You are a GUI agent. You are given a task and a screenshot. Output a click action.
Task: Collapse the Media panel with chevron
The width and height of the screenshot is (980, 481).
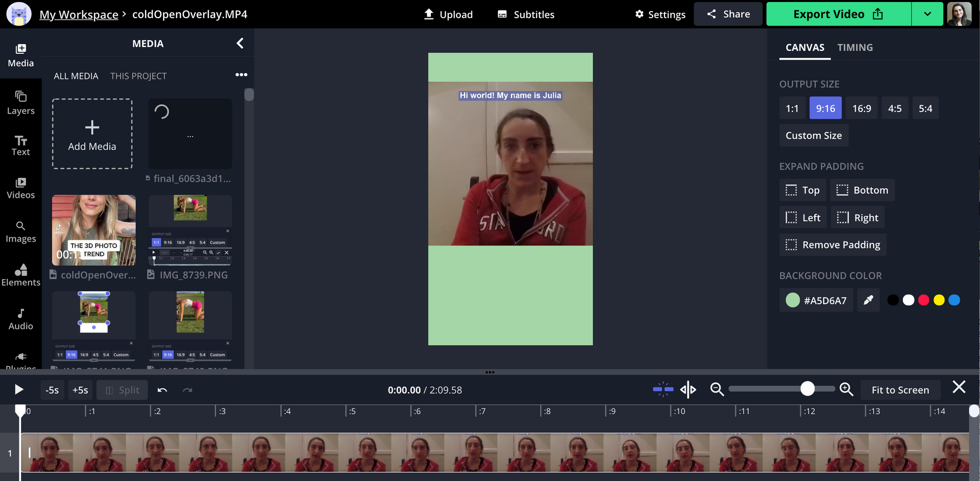(x=240, y=44)
